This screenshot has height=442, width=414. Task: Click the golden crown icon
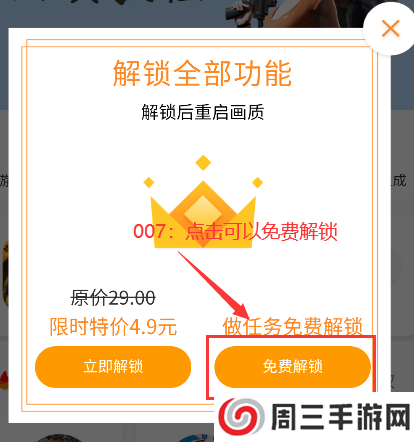pos(203,214)
